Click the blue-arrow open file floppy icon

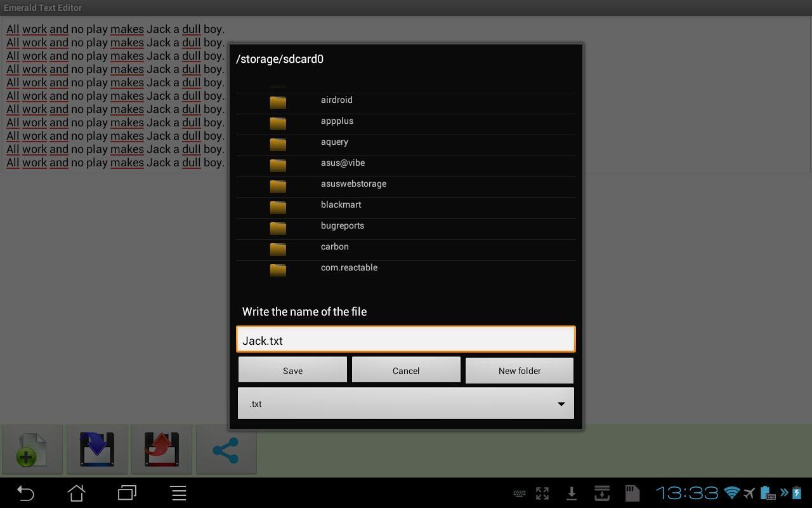pos(97,450)
